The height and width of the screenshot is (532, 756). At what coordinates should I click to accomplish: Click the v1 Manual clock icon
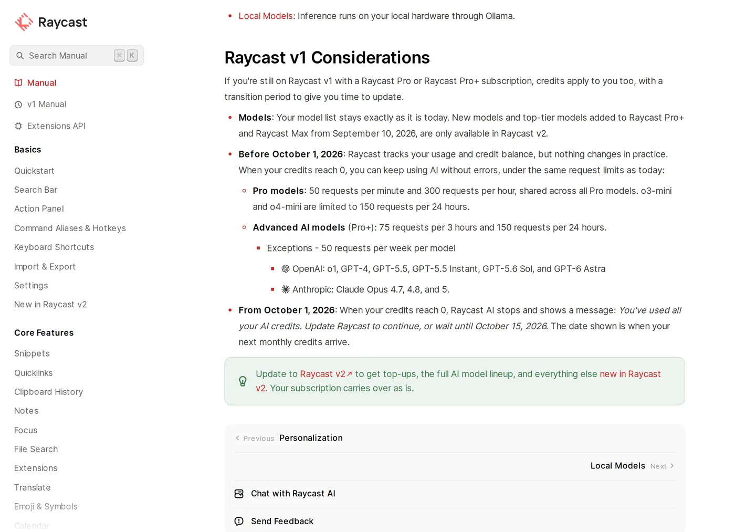(x=18, y=105)
